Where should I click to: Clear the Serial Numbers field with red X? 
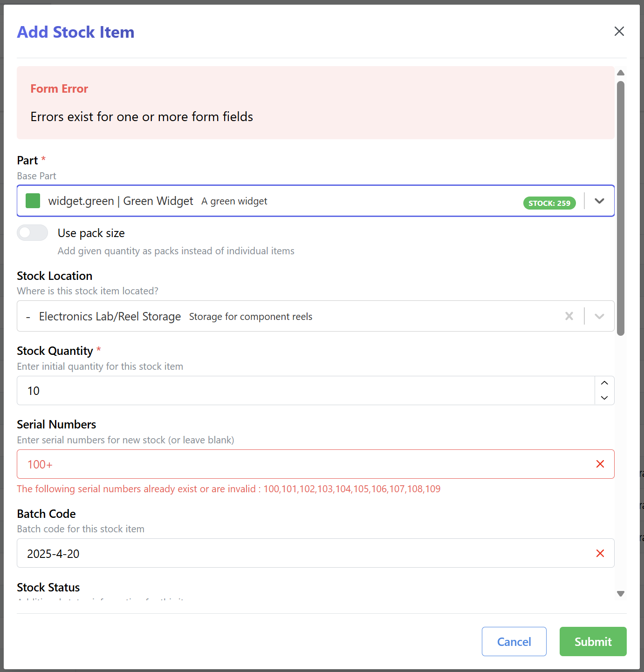click(600, 464)
